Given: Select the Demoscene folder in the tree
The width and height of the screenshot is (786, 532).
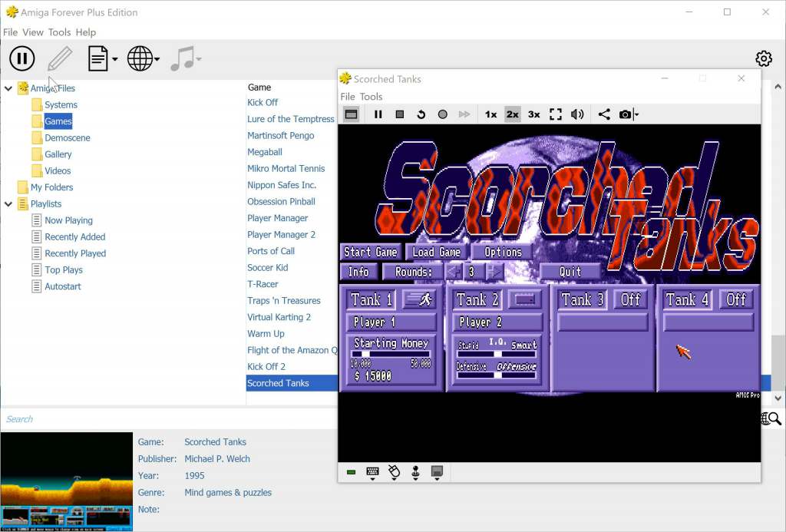Looking at the screenshot, I should tap(68, 138).
